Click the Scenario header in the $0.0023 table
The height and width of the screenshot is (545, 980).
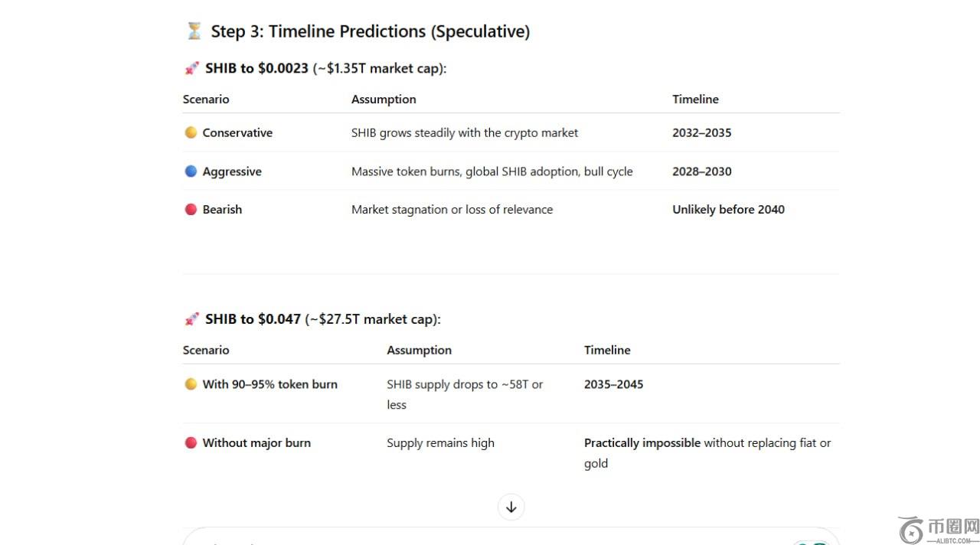point(206,100)
